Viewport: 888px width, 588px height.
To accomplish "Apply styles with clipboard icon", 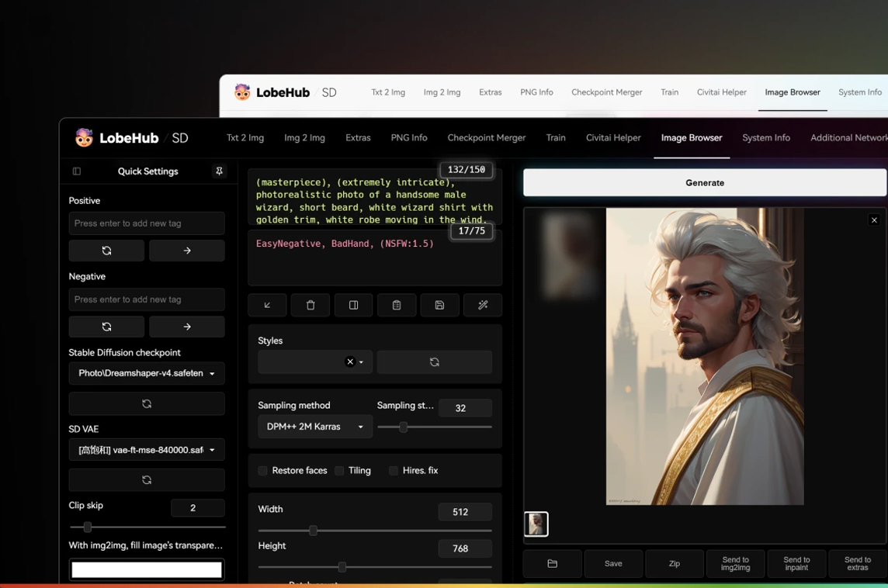I will (397, 305).
